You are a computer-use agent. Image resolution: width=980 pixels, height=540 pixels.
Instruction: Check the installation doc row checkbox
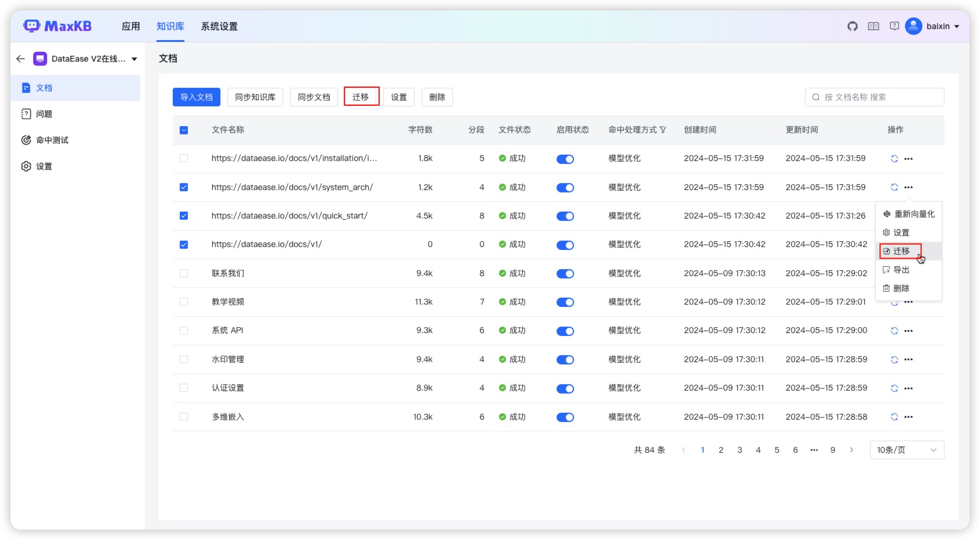tap(184, 158)
